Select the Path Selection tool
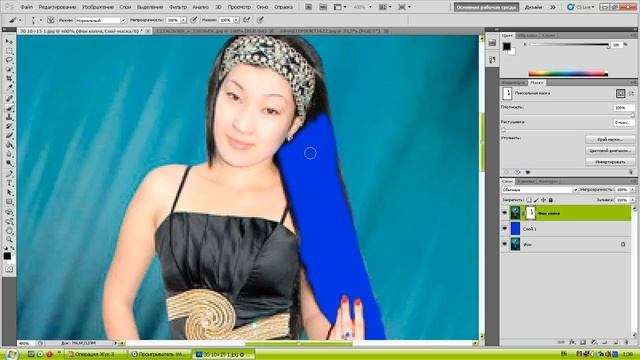640x360 pixels. [9, 192]
